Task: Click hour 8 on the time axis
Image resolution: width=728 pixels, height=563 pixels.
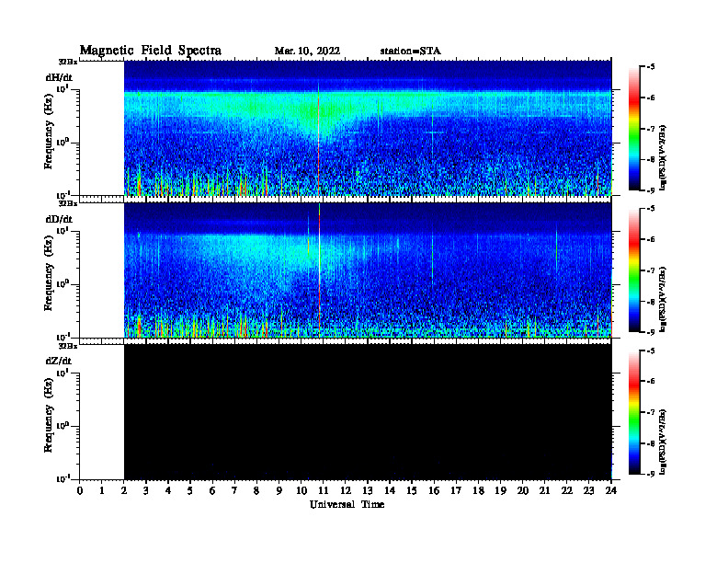Action: point(256,490)
